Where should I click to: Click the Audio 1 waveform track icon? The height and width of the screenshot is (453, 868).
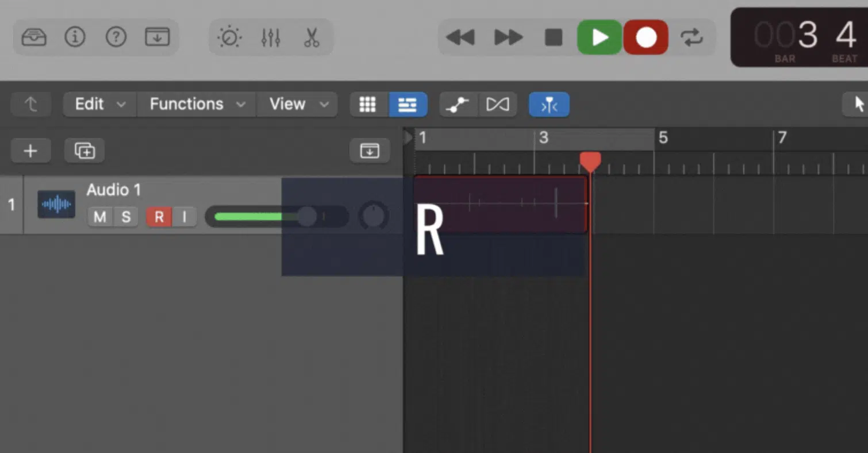(56, 205)
